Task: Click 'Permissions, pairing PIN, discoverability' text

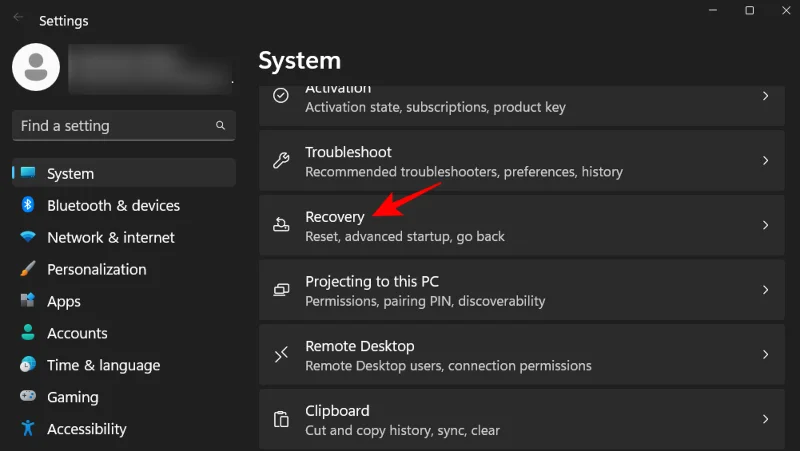Action: (425, 301)
